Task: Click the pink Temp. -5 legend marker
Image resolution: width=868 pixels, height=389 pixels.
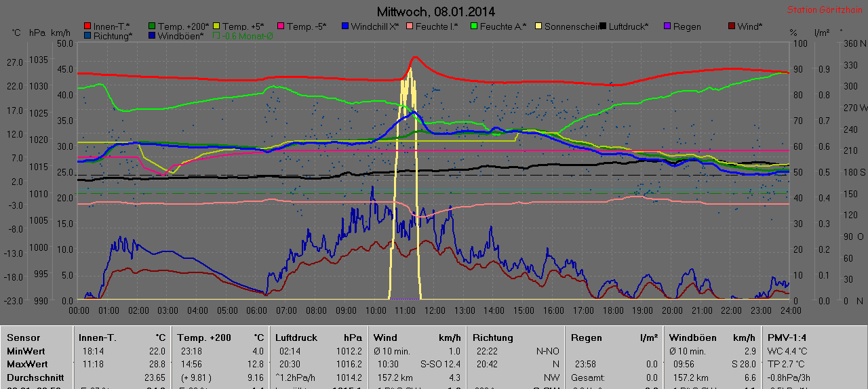Action: [280, 26]
